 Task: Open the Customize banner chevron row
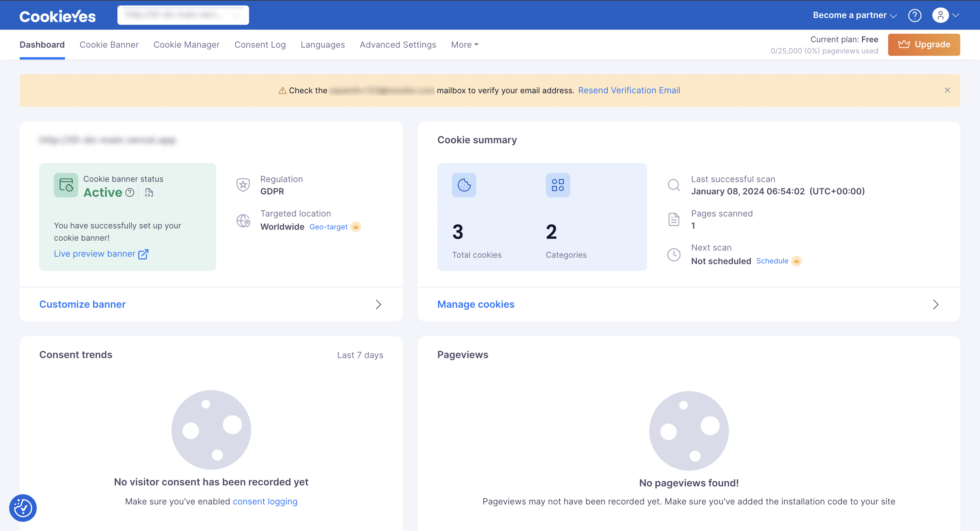pos(378,304)
